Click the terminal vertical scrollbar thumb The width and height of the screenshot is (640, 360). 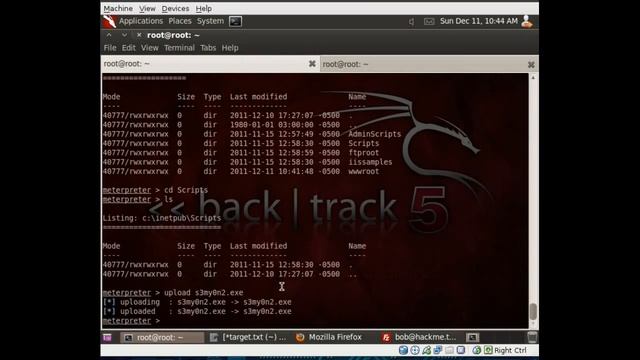[533, 312]
